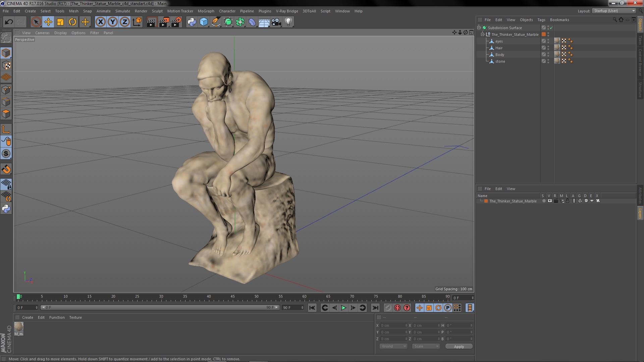Toggle layer visibility for The_Thinker_Statue_Marble layer

[x=550, y=201]
